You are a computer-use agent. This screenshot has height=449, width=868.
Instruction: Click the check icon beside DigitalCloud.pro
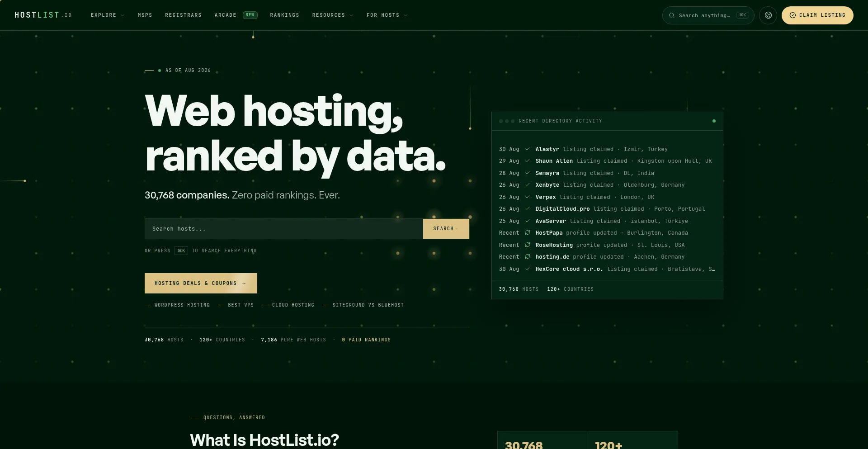click(x=527, y=208)
